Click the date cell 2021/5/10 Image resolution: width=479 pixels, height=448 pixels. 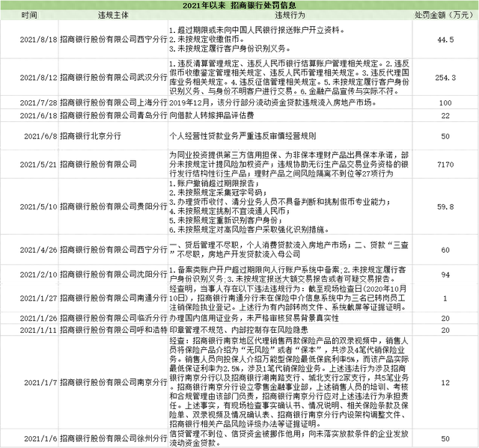38,206
